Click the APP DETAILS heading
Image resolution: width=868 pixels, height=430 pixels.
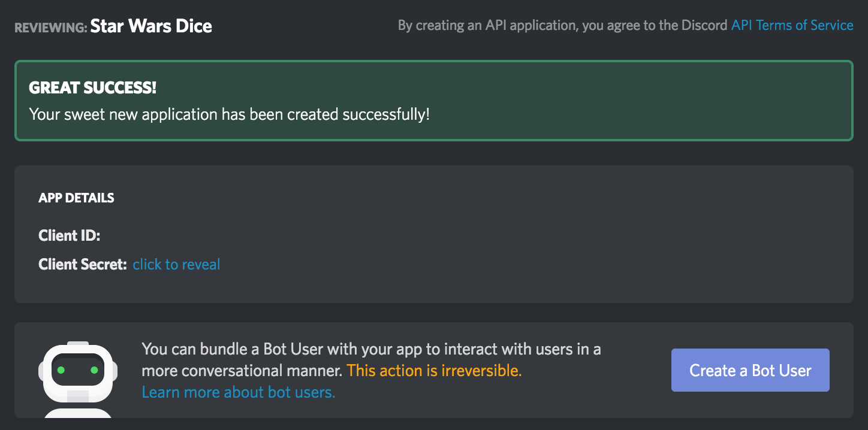point(76,198)
